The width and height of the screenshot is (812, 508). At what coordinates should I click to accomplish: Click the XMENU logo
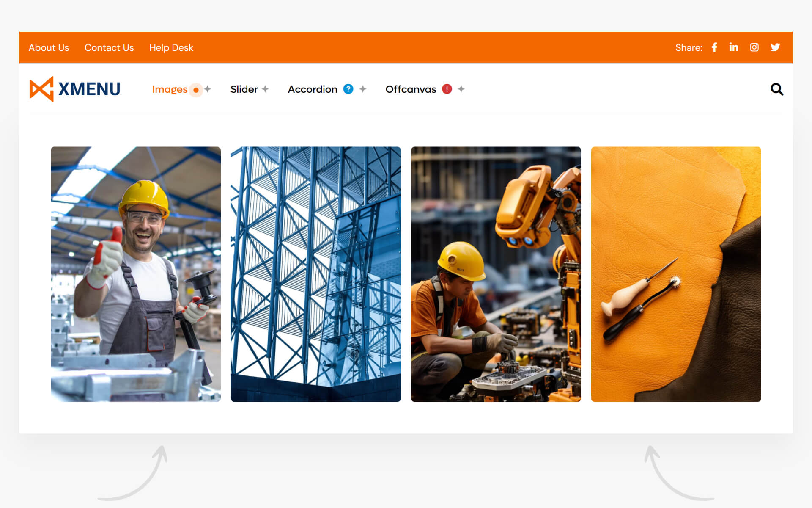[x=75, y=89]
